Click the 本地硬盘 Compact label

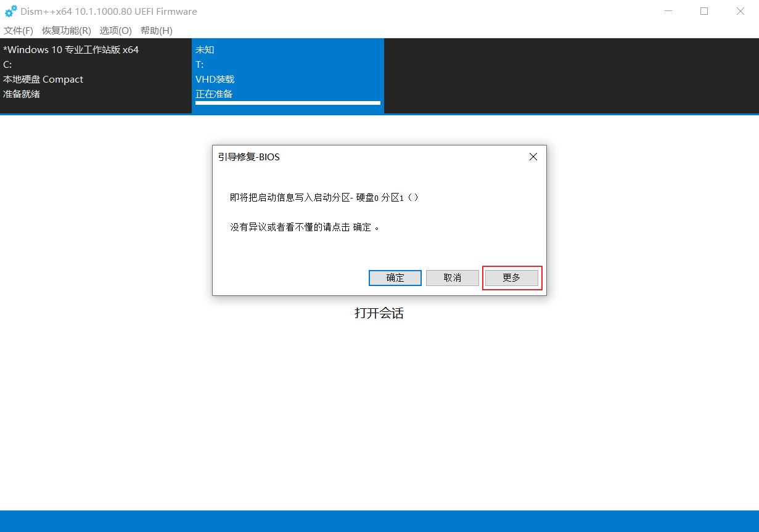43,79
